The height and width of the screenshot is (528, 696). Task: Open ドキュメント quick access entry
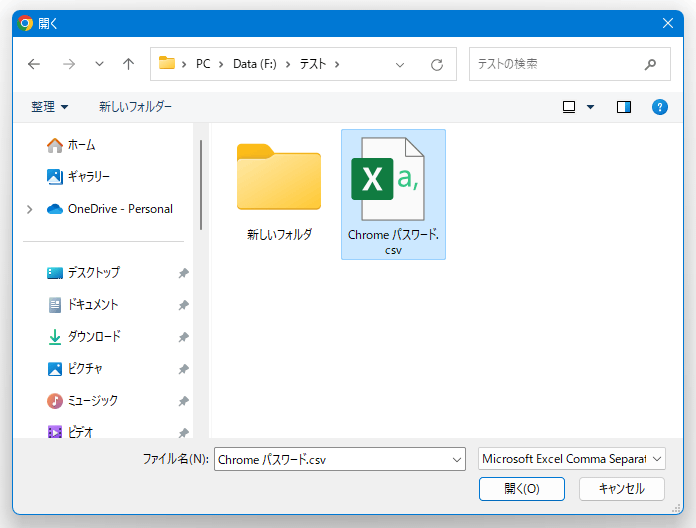[x=83, y=304]
